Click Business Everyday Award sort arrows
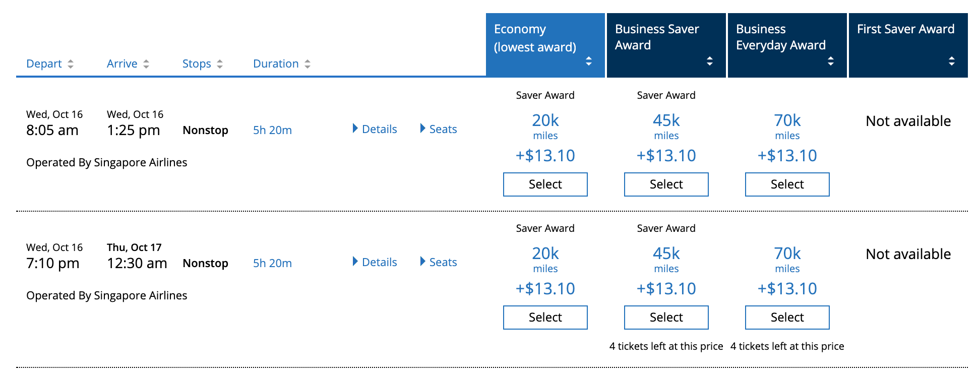This screenshot has height=378, width=980. (x=831, y=61)
